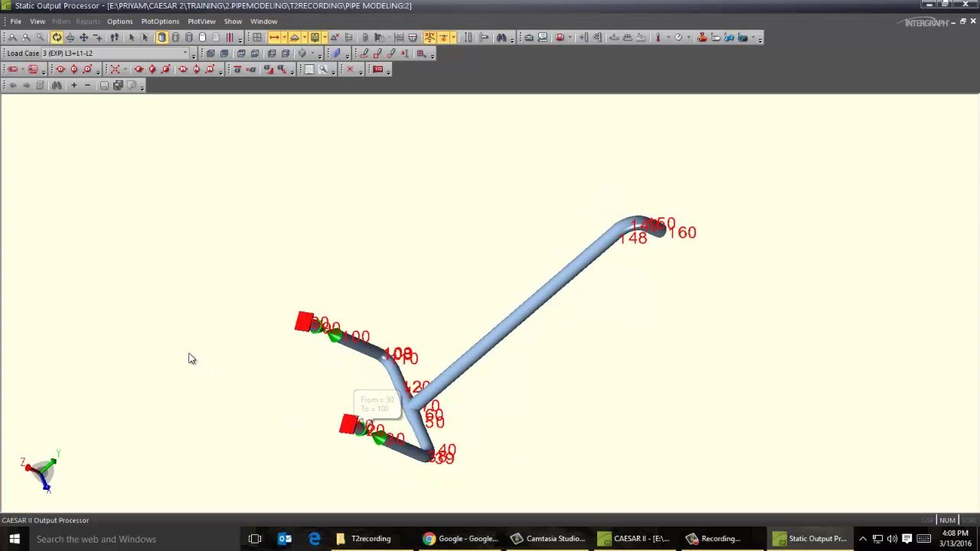Expand the red X cross-arrows dropdown arrow
Screen dimensions: 980x551
125,69
